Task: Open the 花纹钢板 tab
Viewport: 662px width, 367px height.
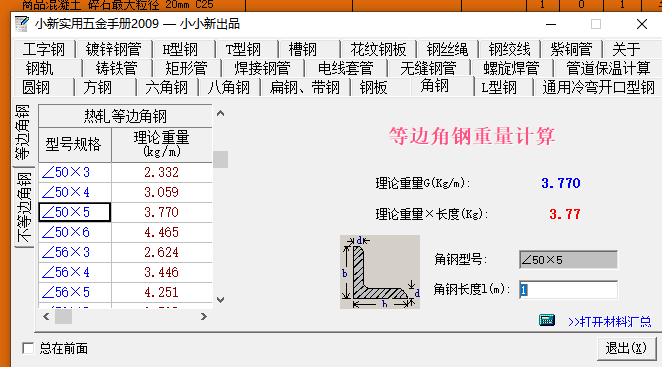Action: pyautogui.click(x=378, y=49)
